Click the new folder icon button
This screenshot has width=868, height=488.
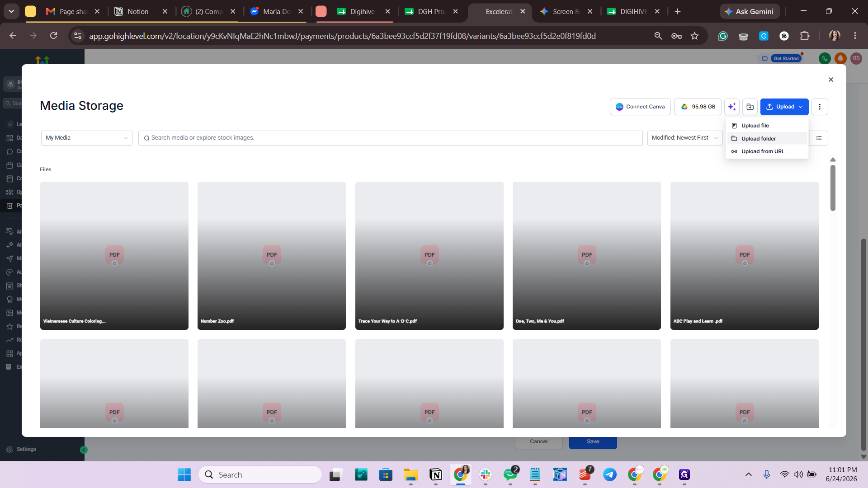(x=750, y=107)
